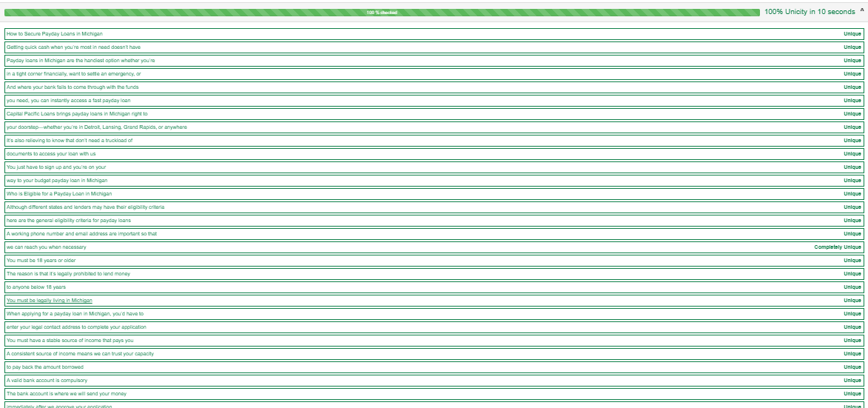Select 'to anyone below 18 years' line

pos(434,287)
